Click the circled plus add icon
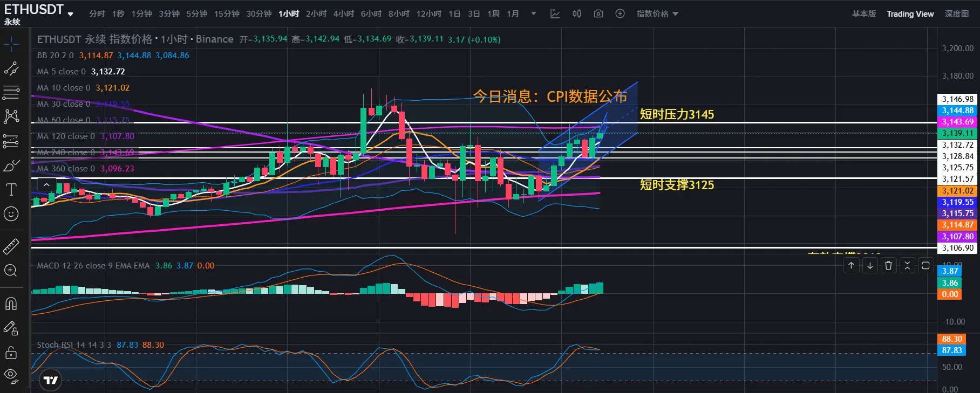 click(620, 13)
